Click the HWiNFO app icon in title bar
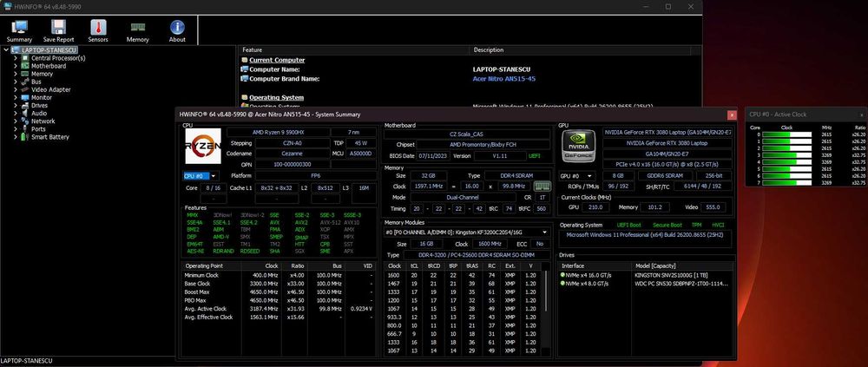The image size is (868, 367). pyautogui.click(x=8, y=6)
